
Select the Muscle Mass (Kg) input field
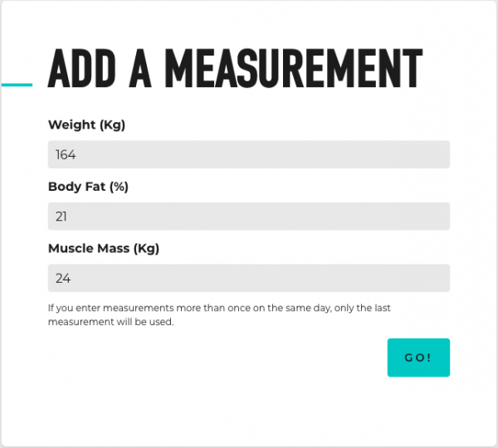point(249,278)
